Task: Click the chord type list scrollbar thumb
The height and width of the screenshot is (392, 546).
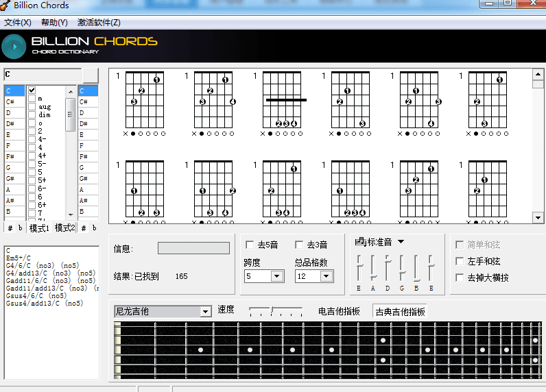Action: [x=71, y=114]
